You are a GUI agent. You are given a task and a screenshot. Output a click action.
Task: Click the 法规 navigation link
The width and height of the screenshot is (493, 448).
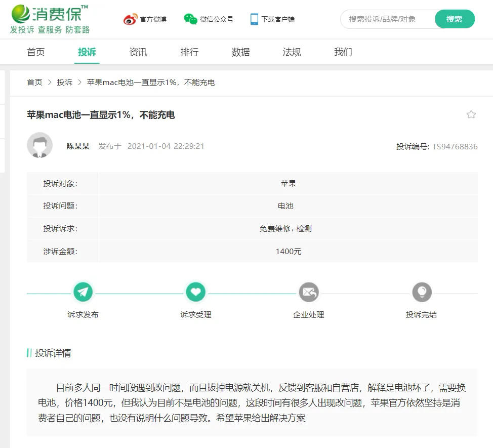291,52
